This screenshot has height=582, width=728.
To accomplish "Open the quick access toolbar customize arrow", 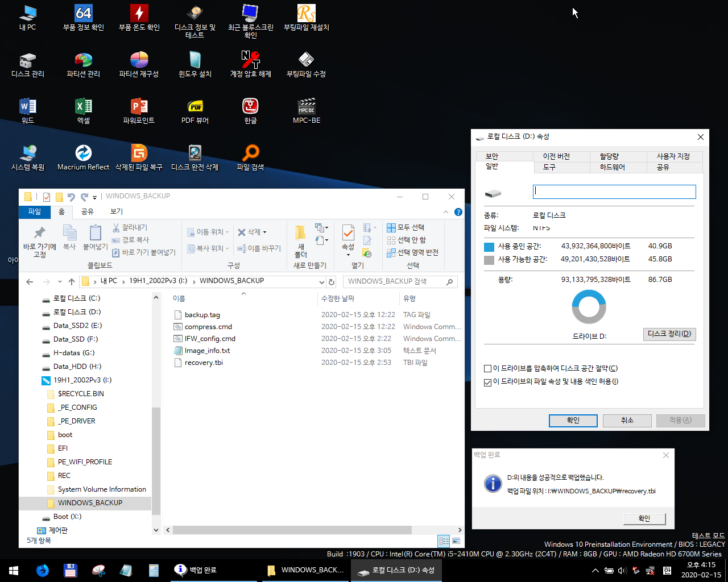I will (x=95, y=197).
